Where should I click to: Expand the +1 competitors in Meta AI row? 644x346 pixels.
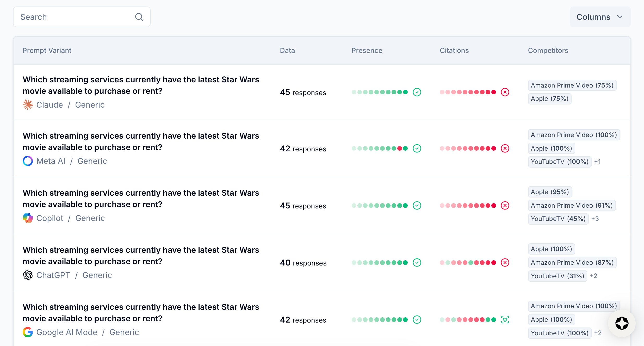[598, 162]
